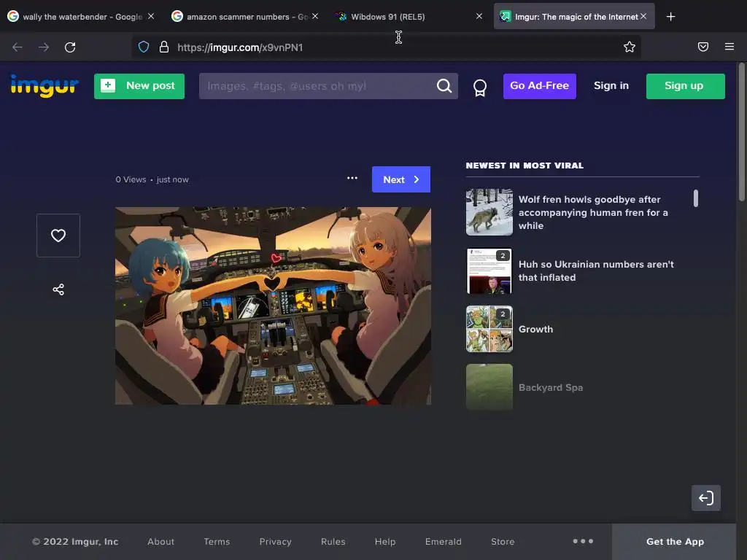Screen dimensions: 747x560
Task: Open the Emerald award ribbon icon
Action: 480,87
